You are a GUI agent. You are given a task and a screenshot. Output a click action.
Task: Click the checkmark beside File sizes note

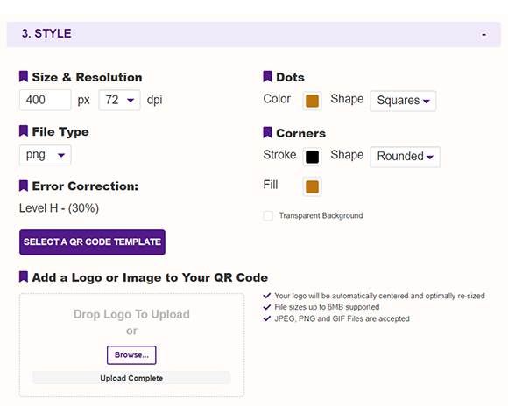[267, 307]
